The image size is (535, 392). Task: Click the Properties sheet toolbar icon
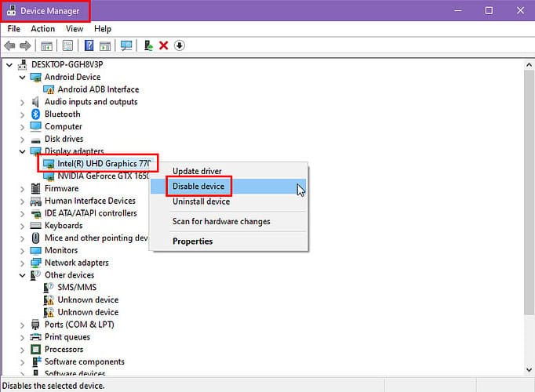click(x=68, y=45)
